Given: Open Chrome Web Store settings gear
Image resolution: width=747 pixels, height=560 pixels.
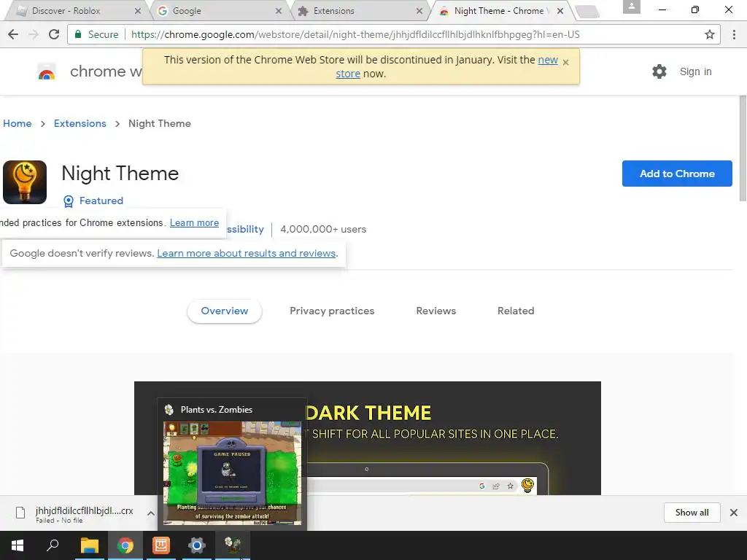Looking at the screenshot, I should pos(659,71).
